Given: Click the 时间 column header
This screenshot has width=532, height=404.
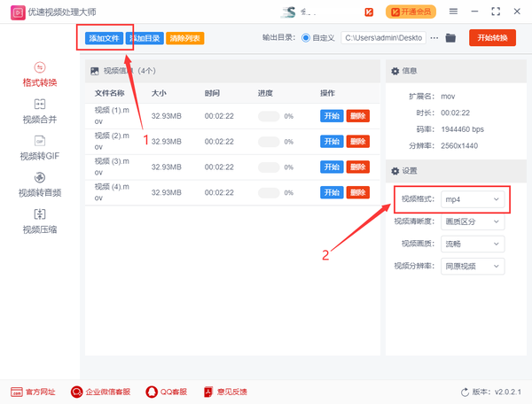Looking at the screenshot, I should coord(212,93).
